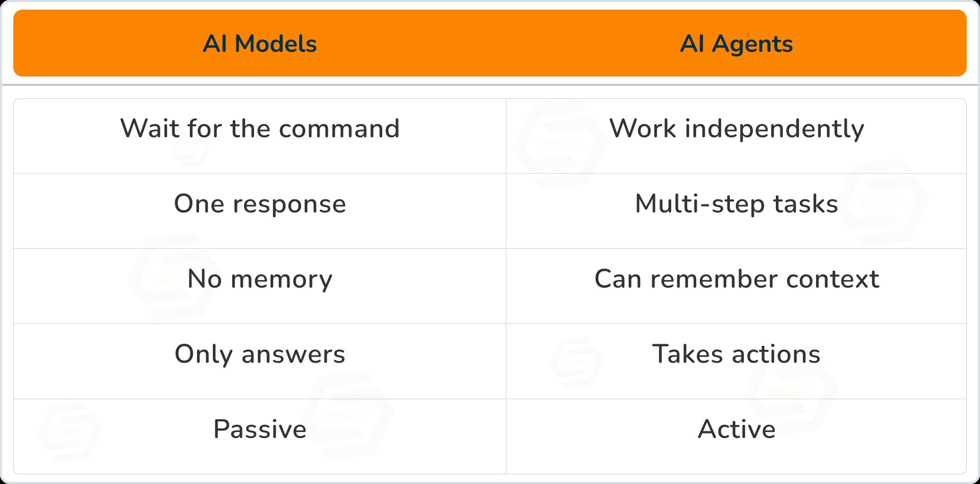Image resolution: width=980 pixels, height=484 pixels.
Task: Select the "Can remember context" cell text
Action: click(736, 279)
